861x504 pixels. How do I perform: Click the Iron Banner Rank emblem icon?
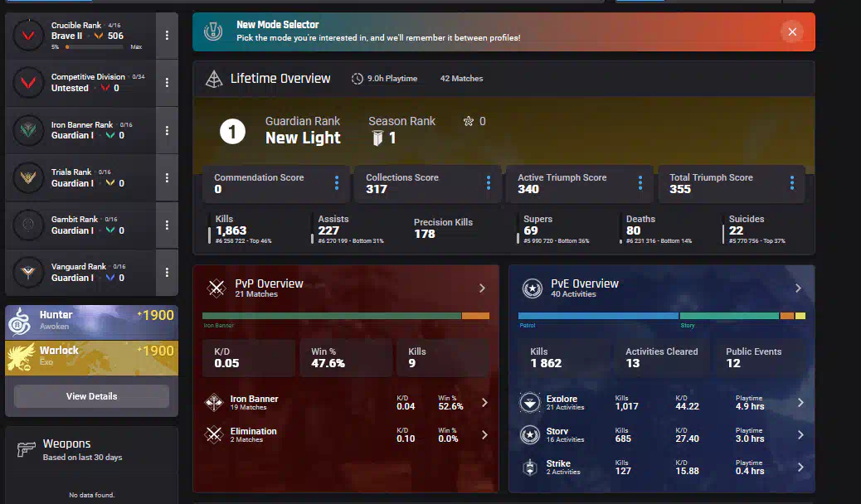30,130
